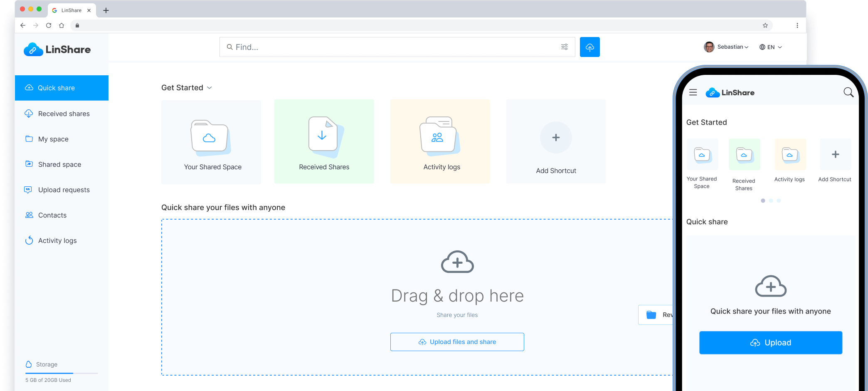
Task: Collapse the Get Started section
Action: pos(210,88)
